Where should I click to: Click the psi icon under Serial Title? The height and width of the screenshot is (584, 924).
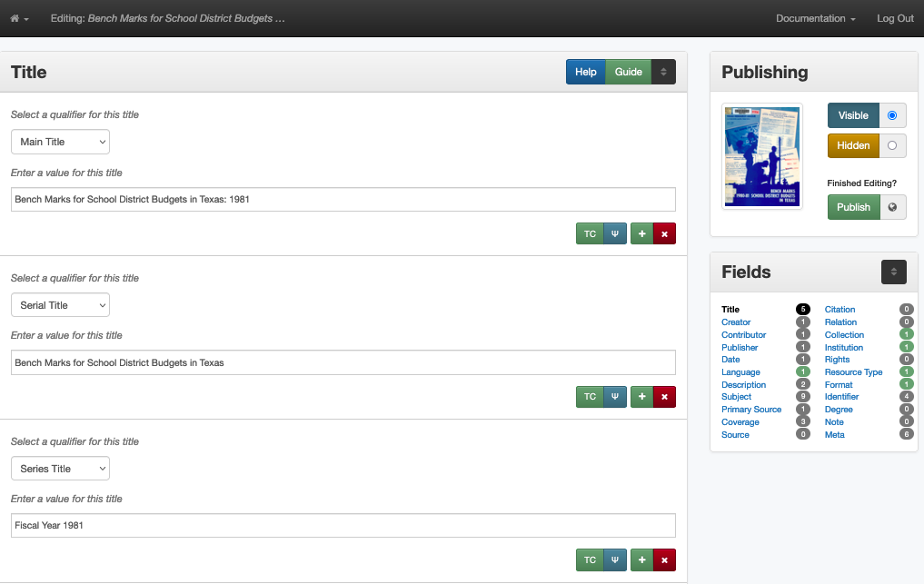tap(615, 397)
